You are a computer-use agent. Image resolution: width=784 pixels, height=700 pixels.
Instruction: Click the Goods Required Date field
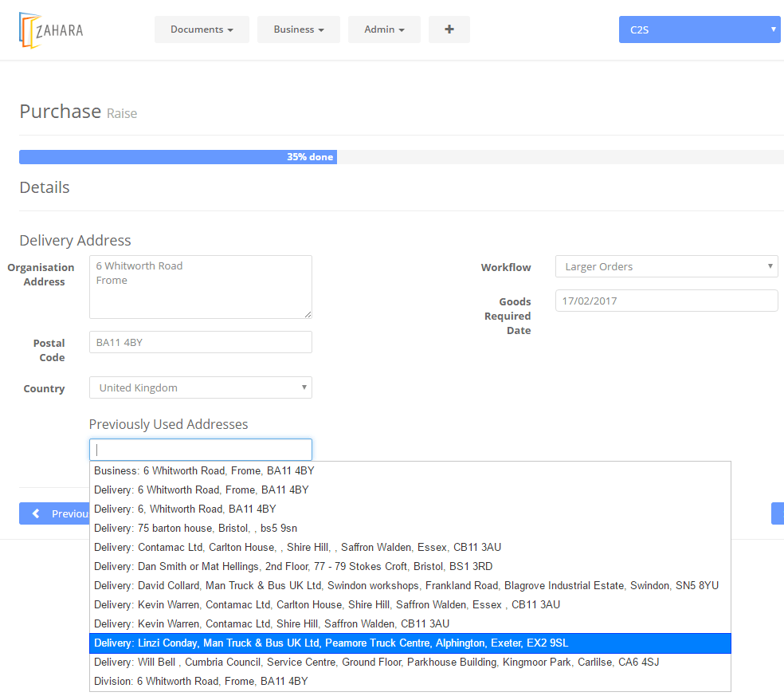click(x=667, y=301)
